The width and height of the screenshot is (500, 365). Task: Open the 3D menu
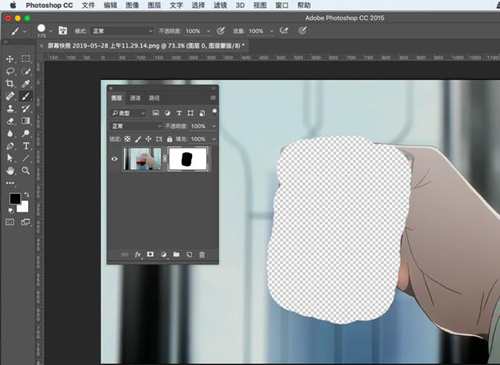pyautogui.click(x=240, y=5)
